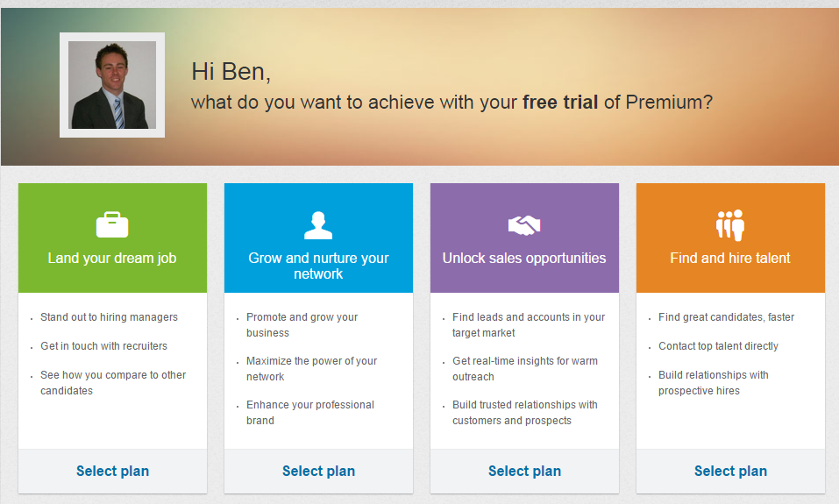Click the handshake icon on purple card

[x=524, y=225]
